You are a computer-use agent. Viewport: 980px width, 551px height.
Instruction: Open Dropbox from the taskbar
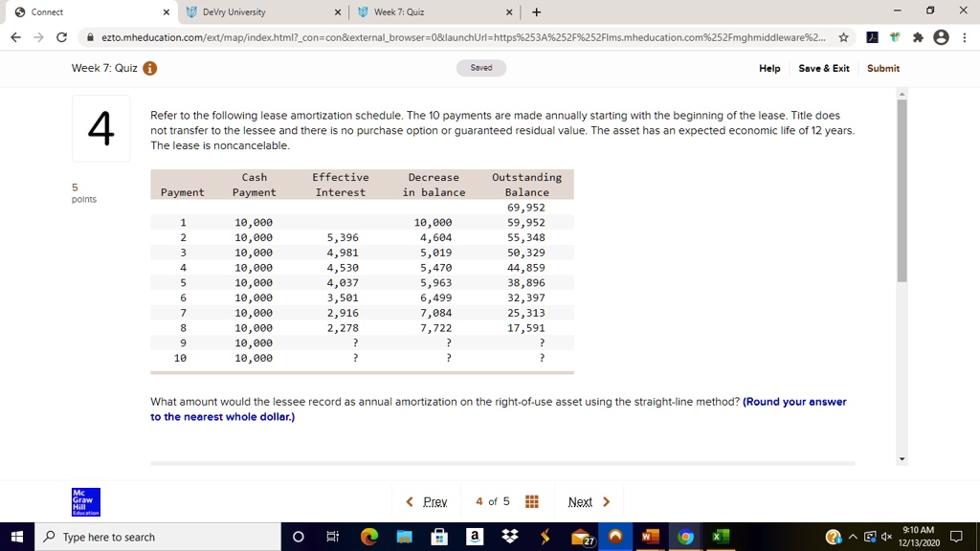pos(509,537)
